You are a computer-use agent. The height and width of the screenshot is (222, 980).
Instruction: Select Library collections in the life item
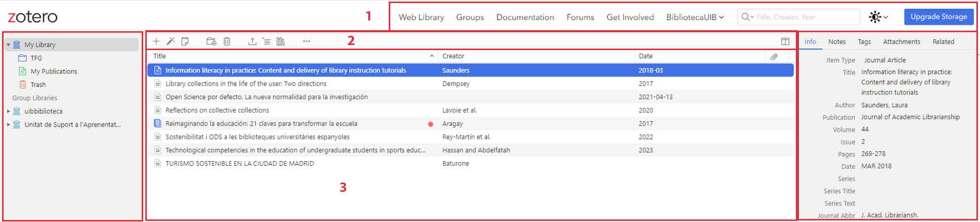pyautogui.click(x=470, y=84)
